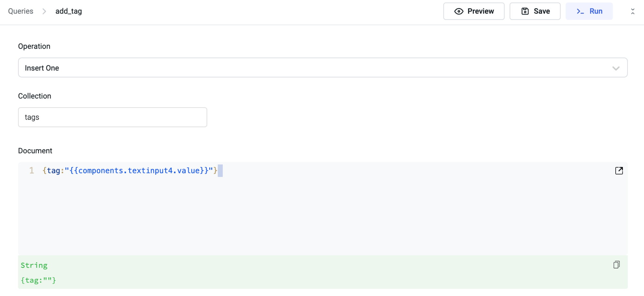This screenshot has width=644, height=296.
Task: Click the terminal prompt icon on Run
Action: click(580, 12)
